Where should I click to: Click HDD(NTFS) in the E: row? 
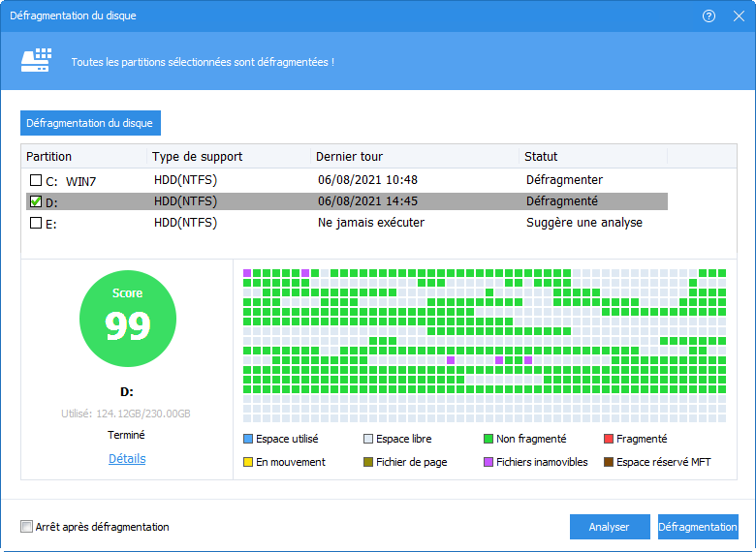pyautogui.click(x=186, y=223)
